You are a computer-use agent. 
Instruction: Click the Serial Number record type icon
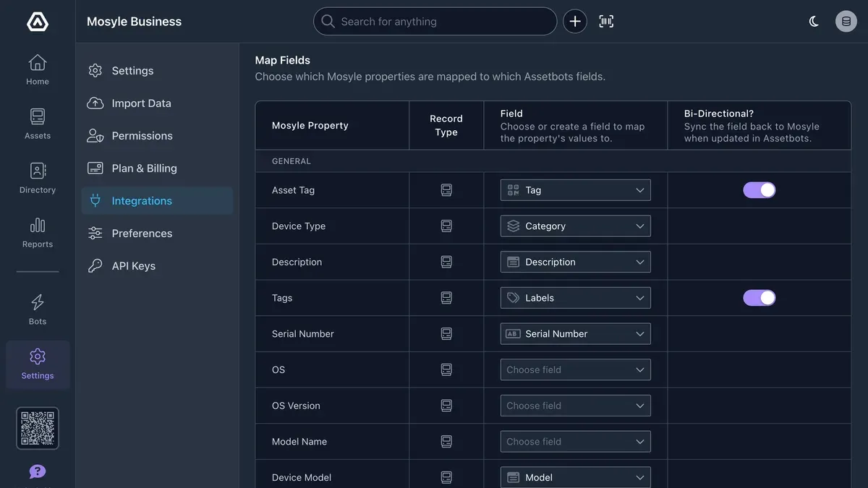[x=446, y=334]
